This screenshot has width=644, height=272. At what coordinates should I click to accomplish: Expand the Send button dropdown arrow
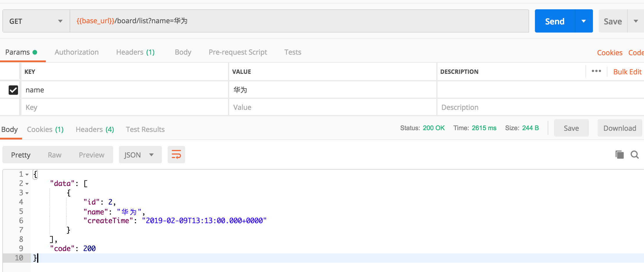(584, 21)
